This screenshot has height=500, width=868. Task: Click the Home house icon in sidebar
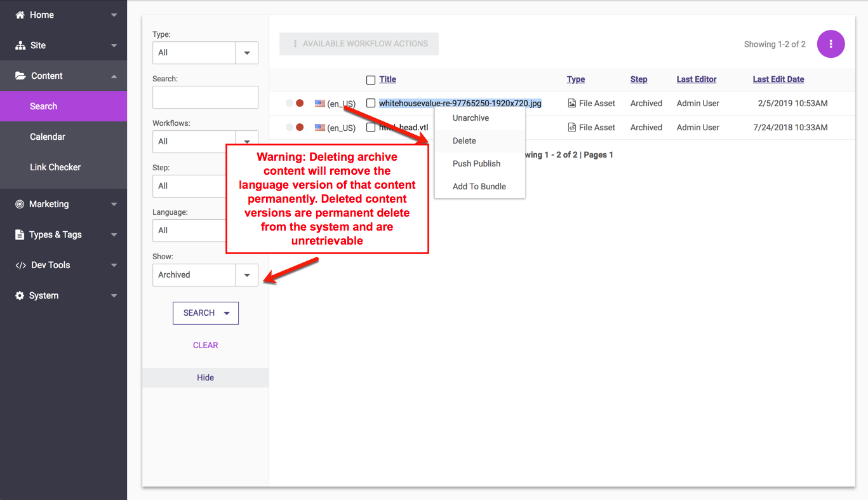click(20, 15)
